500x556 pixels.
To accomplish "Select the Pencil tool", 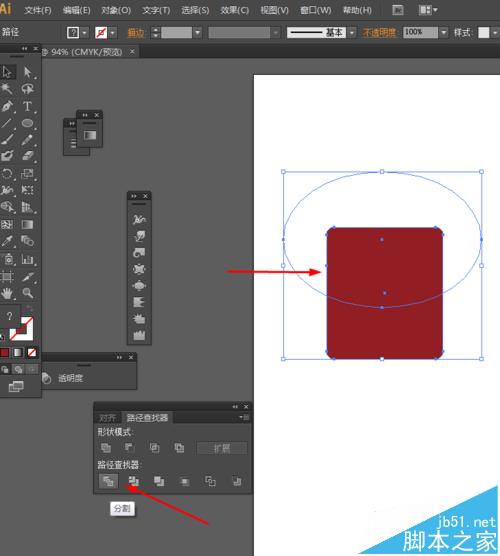I will pyautogui.click(x=27, y=140).
